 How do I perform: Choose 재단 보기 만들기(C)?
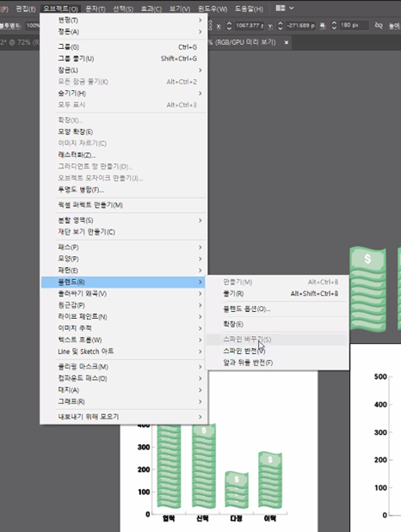pos(123,232)
